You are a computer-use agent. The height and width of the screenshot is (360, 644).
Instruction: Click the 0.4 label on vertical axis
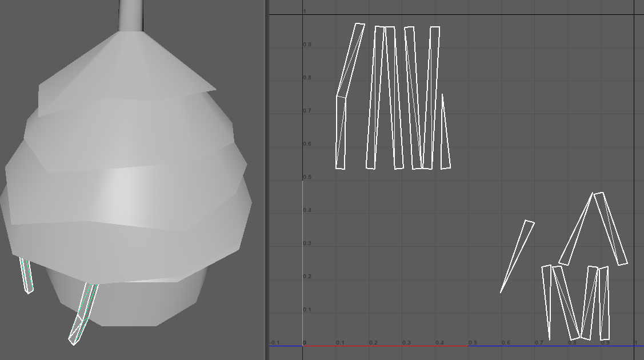click(x=307, y=210)
